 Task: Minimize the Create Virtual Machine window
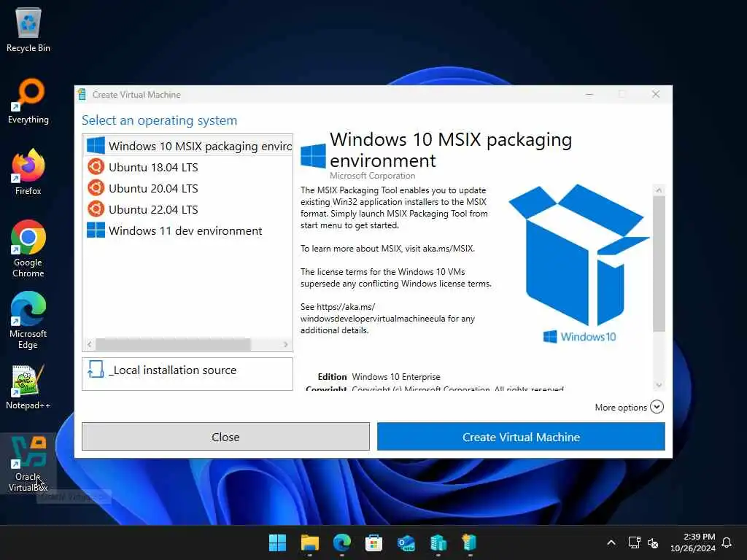(589, 94)
